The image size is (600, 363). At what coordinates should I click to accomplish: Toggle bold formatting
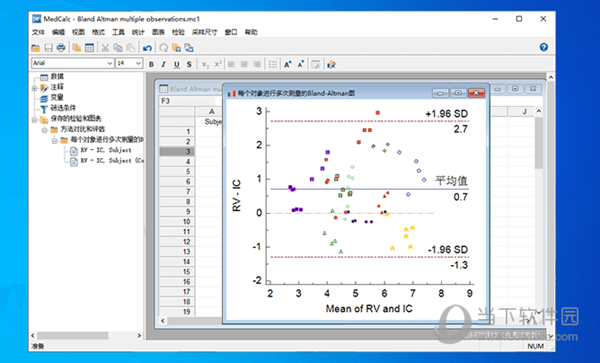click(152, 65)
